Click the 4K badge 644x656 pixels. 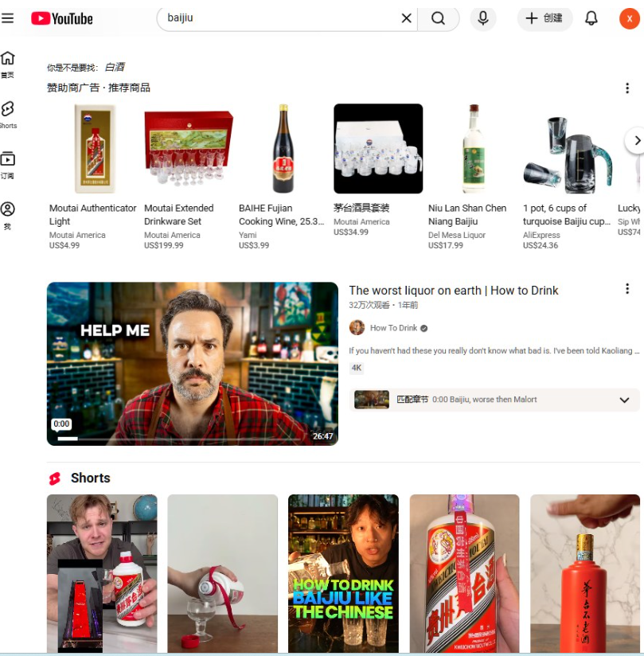coord(357,368)
